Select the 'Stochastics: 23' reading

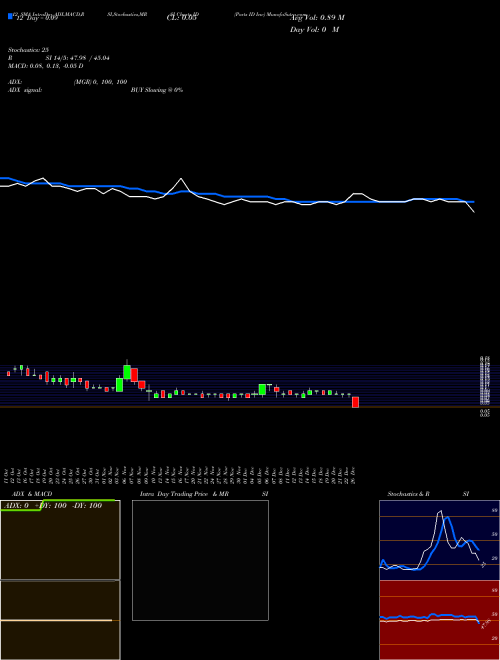pos(28,50)
